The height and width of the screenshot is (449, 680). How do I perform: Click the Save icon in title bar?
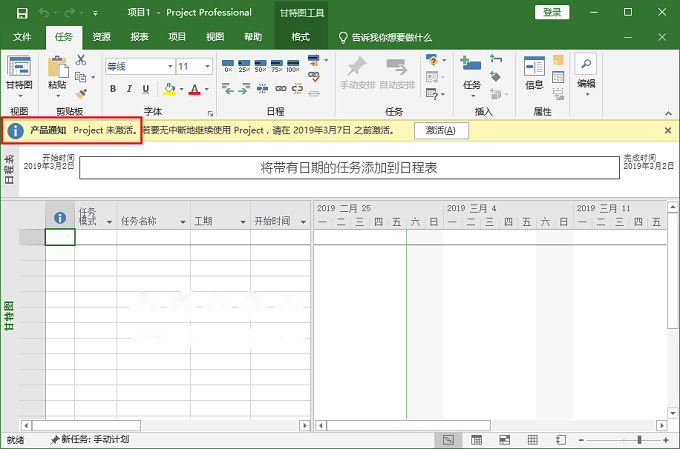point(22,13)
